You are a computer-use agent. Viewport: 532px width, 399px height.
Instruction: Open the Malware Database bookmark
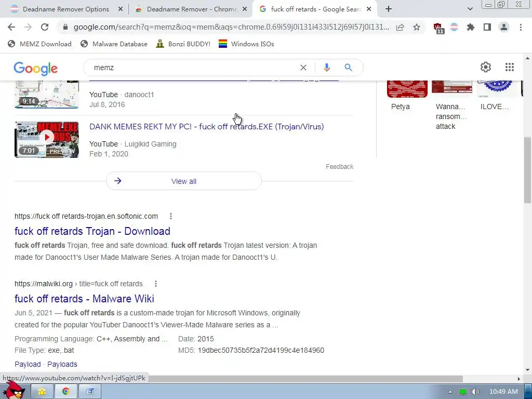[x=114, y=44]
